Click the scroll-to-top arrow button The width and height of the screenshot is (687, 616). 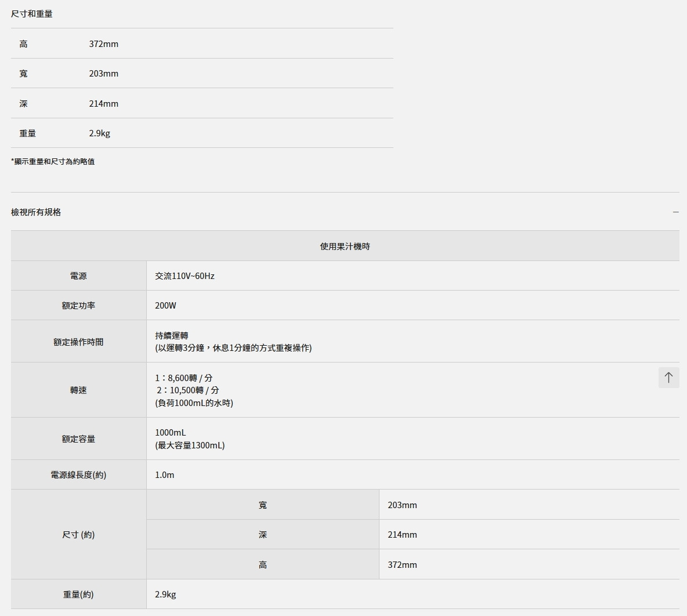tap(668, 378)
